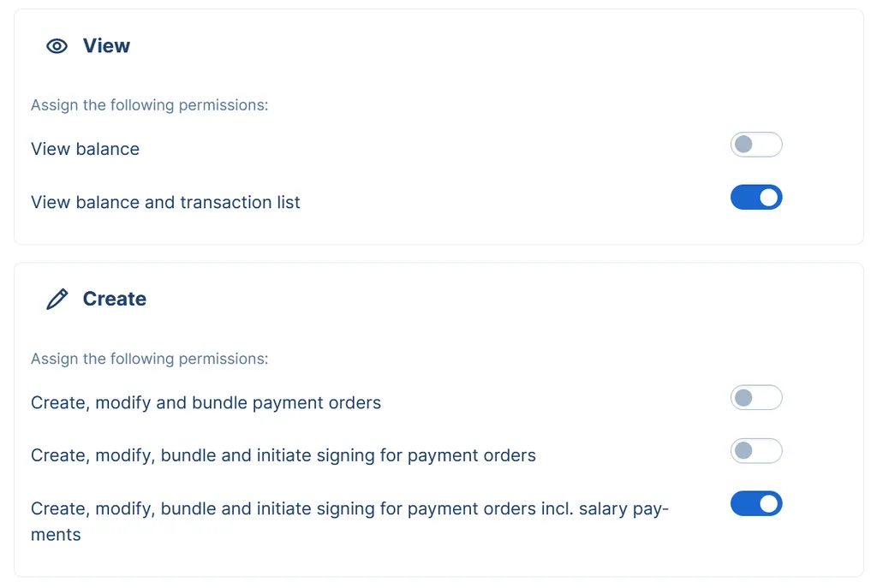
Task: Click the initiate signing for payment orders label
Action: point(283,456)
